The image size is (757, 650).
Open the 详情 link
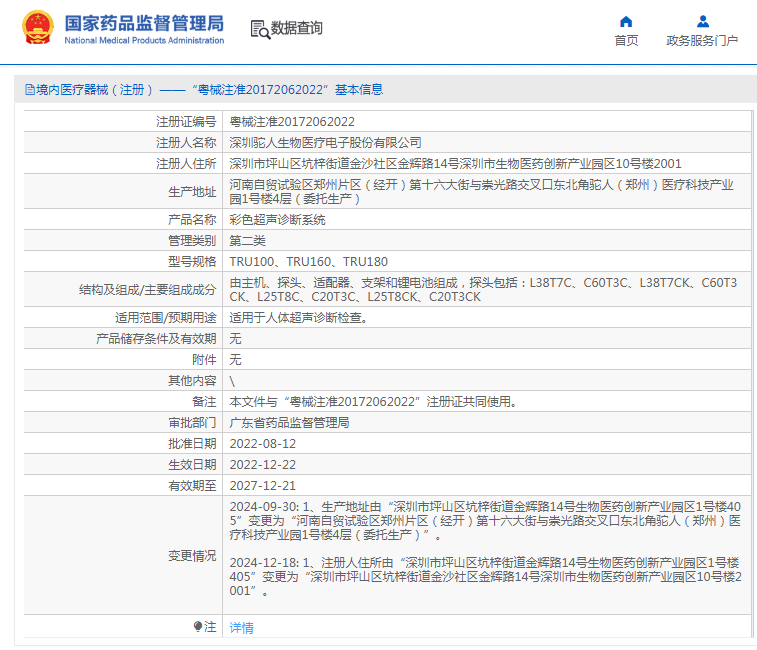point(241,627)
